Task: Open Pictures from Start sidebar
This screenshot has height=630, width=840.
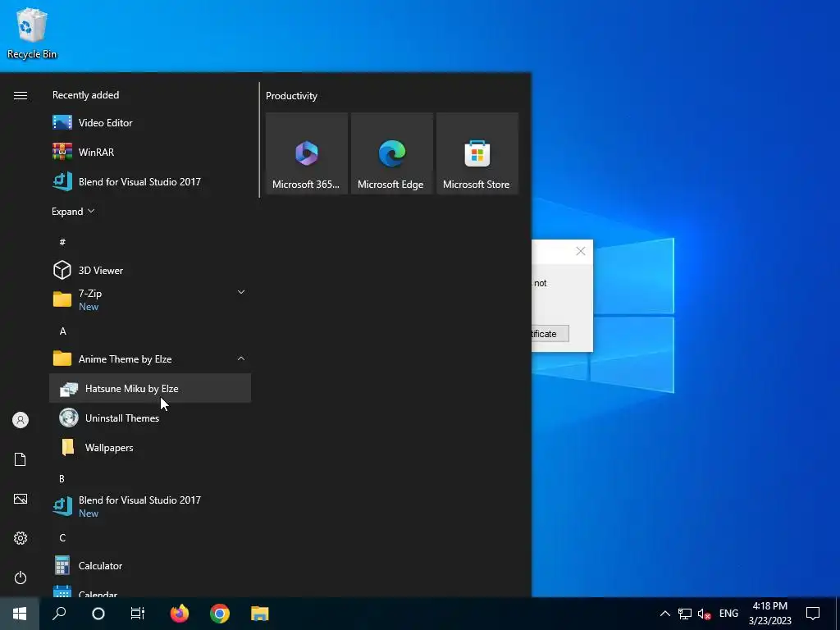Action: tap(21, 499)
